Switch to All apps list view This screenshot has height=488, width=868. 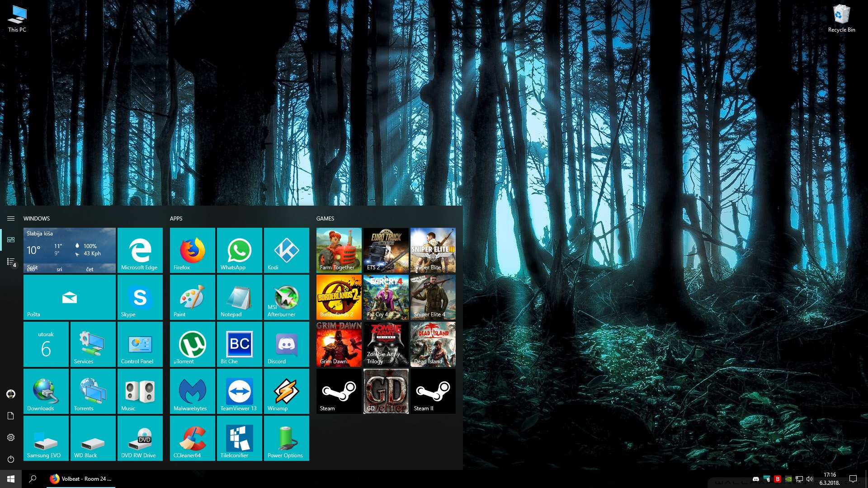(11, 262)
